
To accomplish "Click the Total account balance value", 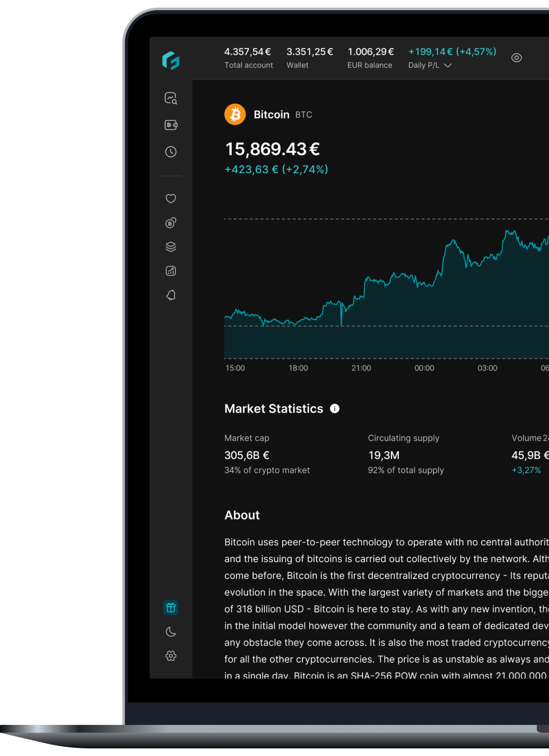I will (x=248, y=52).
